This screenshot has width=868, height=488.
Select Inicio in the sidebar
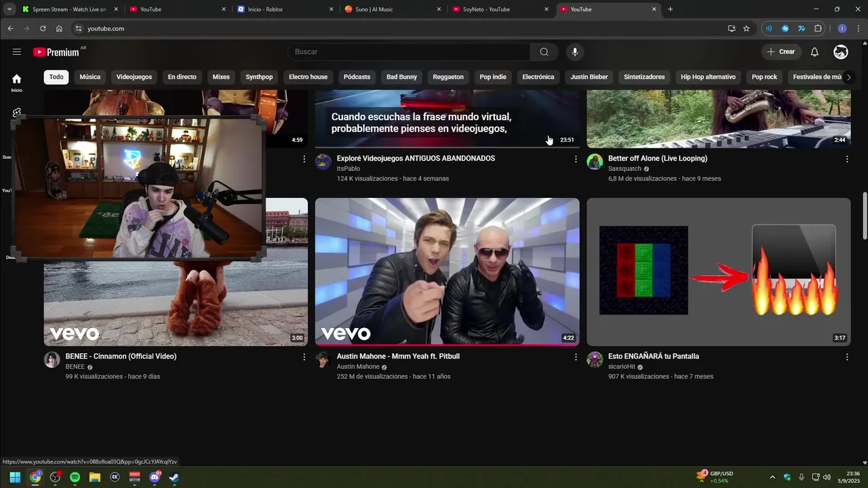(16, 83)
